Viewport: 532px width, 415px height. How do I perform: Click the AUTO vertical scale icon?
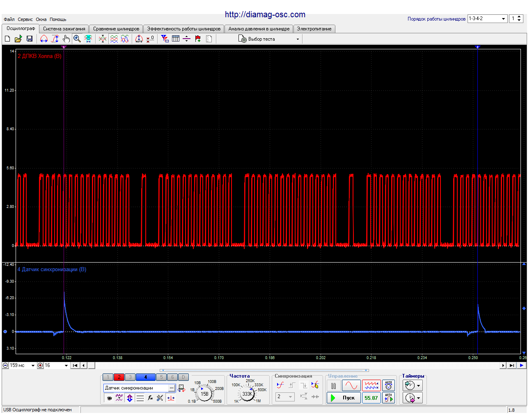click(139, 39)
